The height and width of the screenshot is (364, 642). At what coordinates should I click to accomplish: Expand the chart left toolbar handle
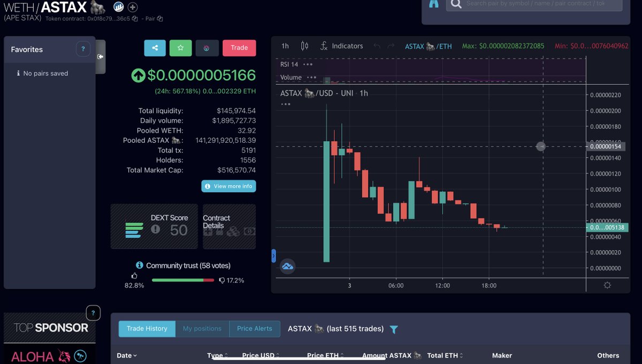click(x=273, y=257)
